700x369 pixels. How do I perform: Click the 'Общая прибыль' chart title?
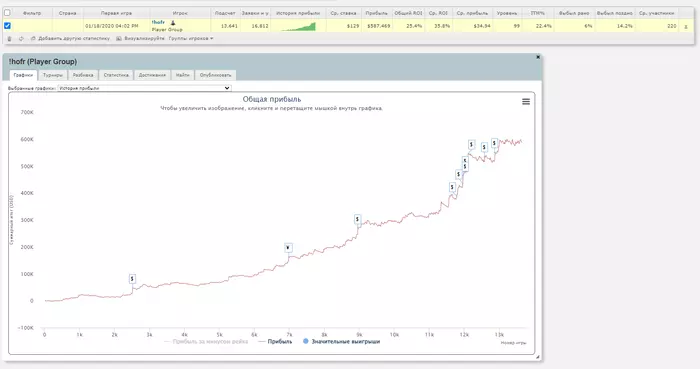tap(272, 99)
